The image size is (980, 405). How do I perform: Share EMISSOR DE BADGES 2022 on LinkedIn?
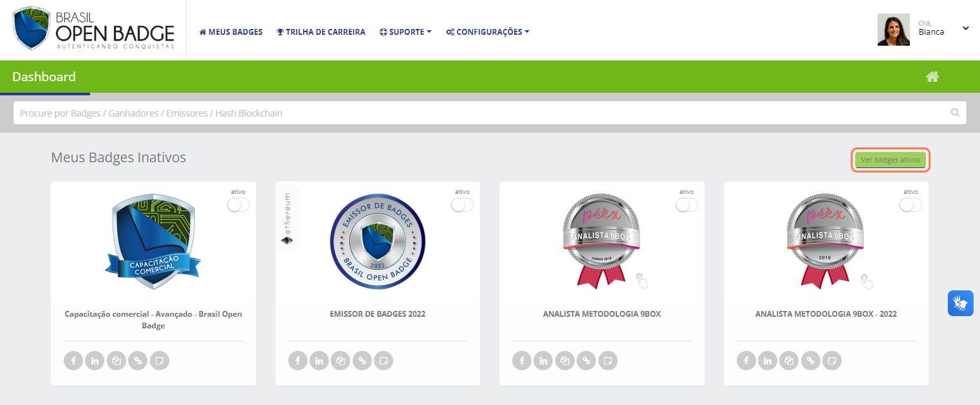319,361
